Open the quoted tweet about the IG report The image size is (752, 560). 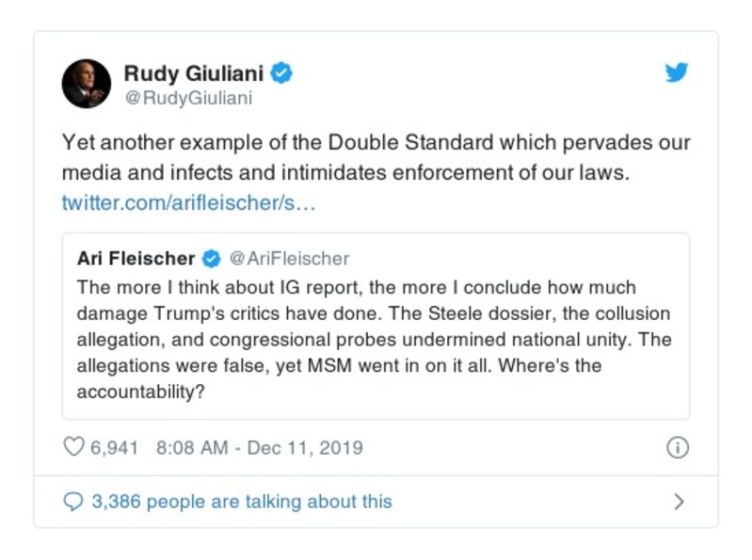pyautogui.click(x=376, y=326)
